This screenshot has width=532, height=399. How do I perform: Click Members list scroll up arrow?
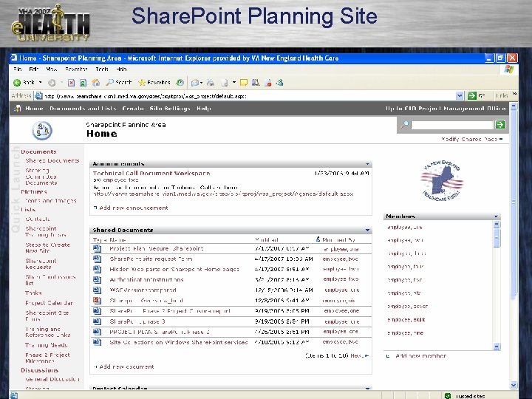point(497,225)
